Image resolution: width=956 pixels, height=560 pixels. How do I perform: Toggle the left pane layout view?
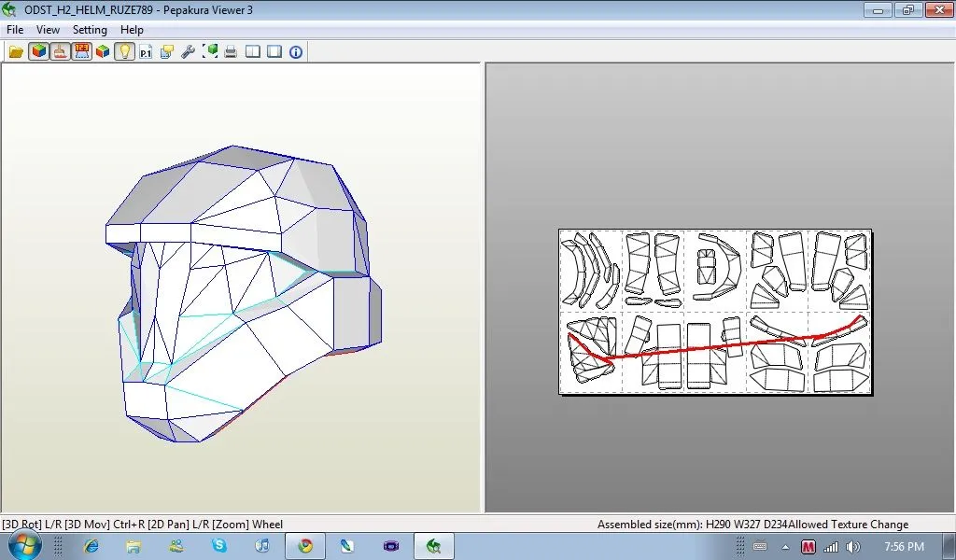click(x=252, y=51)
